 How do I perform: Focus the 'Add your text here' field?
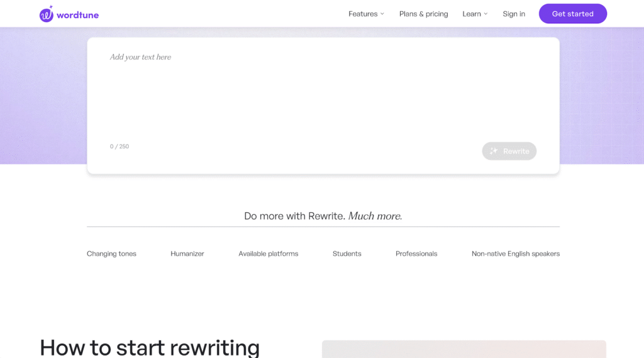pyautogui.click(x=322, y=88)
